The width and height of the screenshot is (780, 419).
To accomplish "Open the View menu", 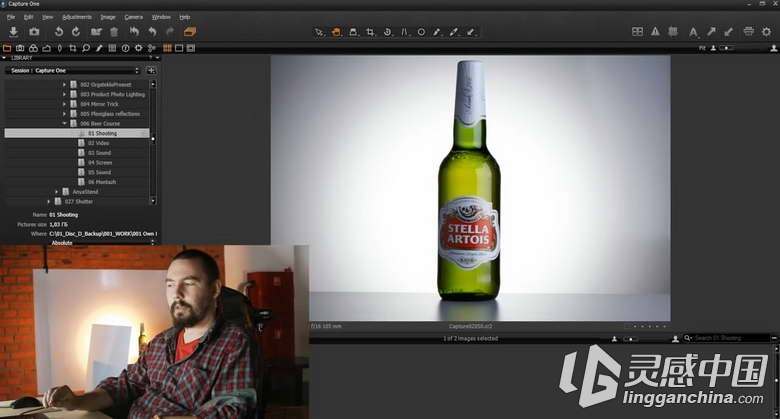I will 47,17.
